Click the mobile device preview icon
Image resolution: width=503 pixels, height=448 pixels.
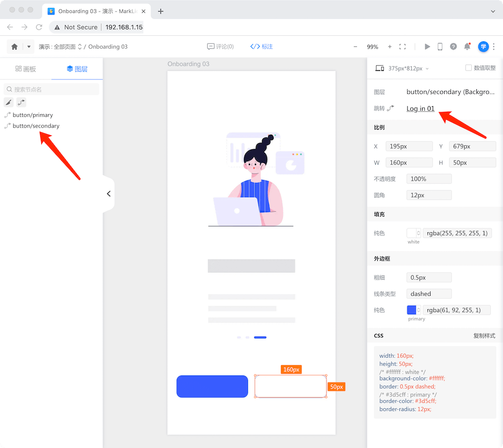pyautogui.click(x=440, y=47)
